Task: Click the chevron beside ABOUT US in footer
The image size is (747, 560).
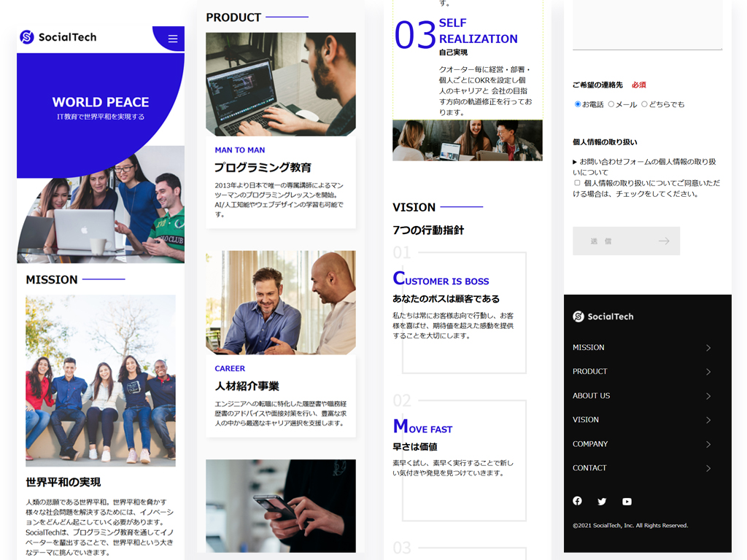Action: (708, 396)
